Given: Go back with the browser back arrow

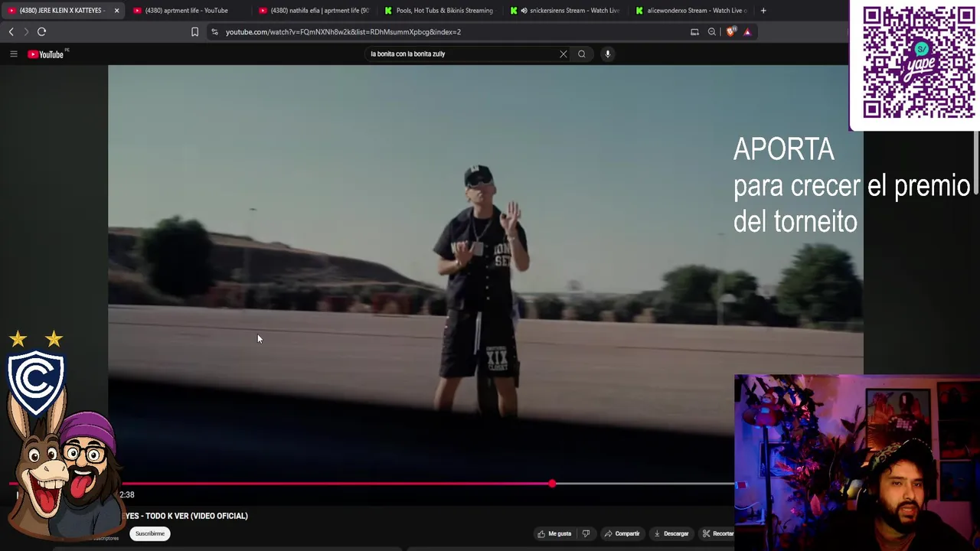Looking at the screenshot, I should [x=11, y=31].
